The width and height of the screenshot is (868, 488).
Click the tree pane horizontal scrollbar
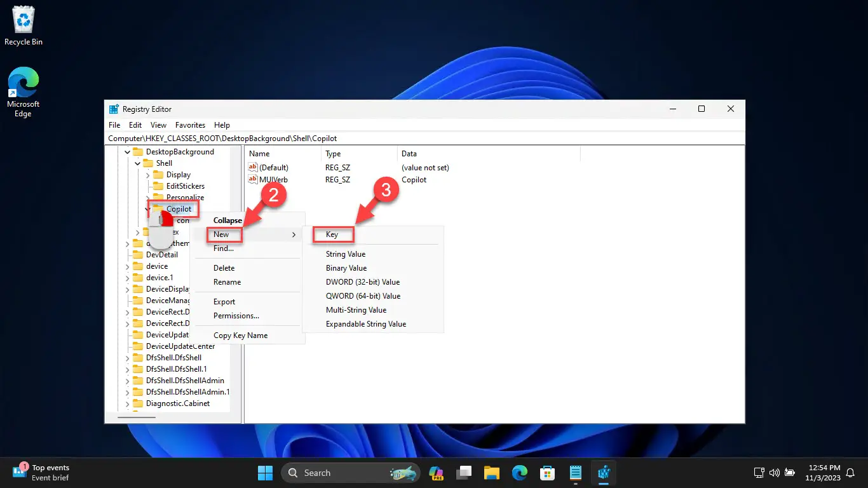coord(137,417)
